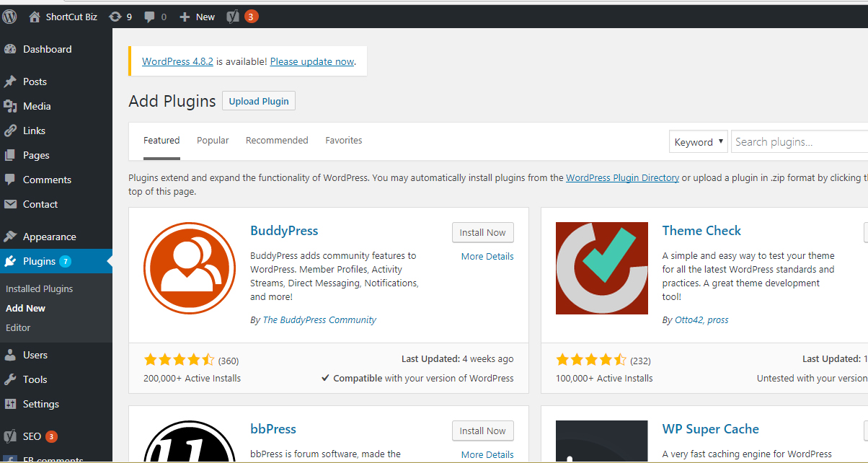Viewport: 868px width, 463px height.
Task: Open the Keyword search type dropdown
Action: pos(698,142)
